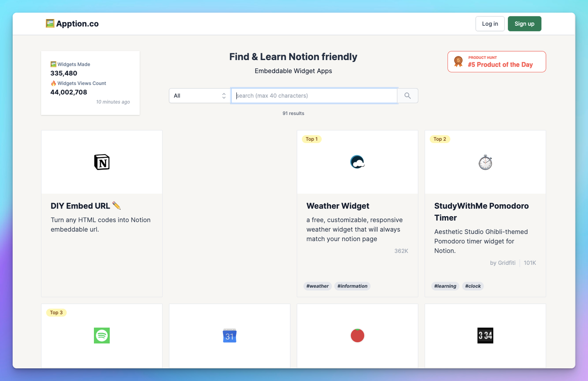Click the #clock tag
Viewport: 588px width, 381px height.
click(472, 286)
